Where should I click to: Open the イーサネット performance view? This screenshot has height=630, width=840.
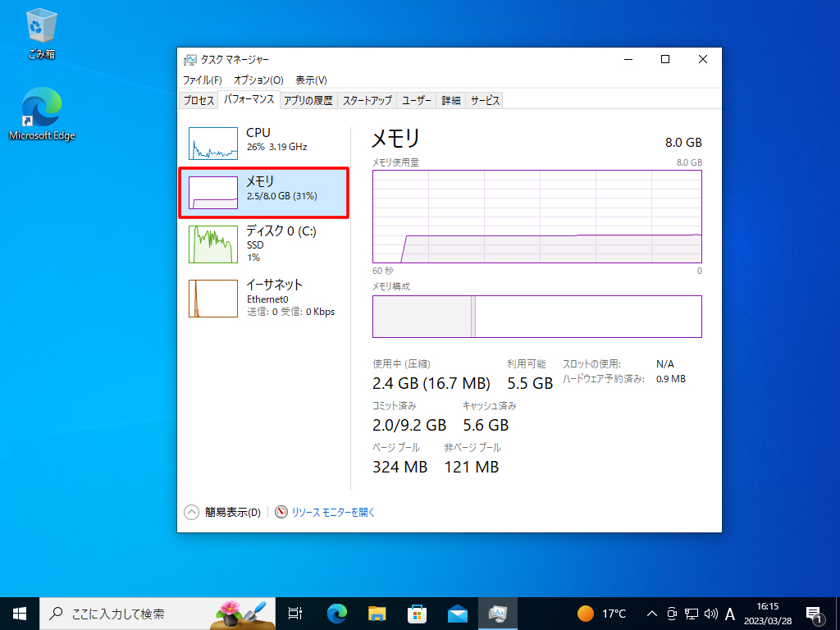point(263,298)
